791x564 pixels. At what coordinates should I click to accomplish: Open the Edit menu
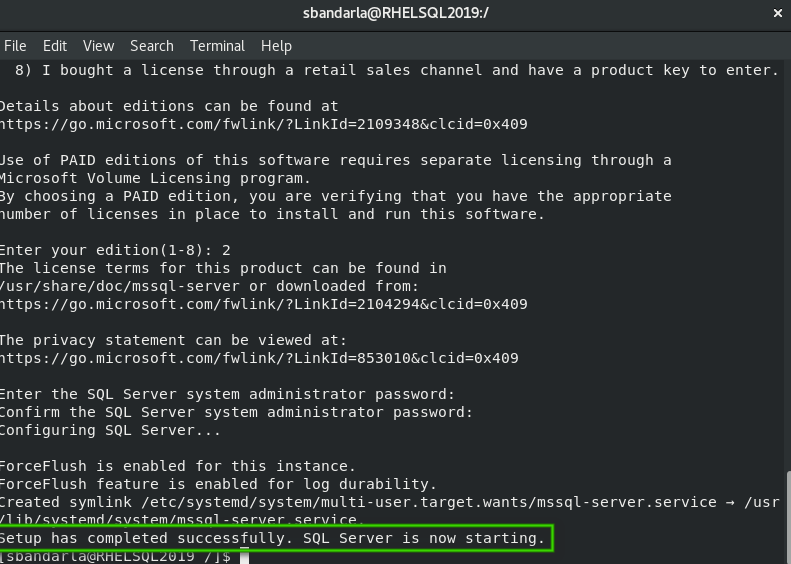pyautogui.click(x=55, y=46)
